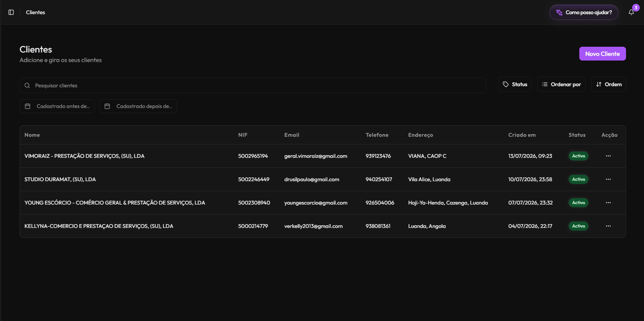Click the Novo Cliente button

pyautogui.click(x=602, y=54)
